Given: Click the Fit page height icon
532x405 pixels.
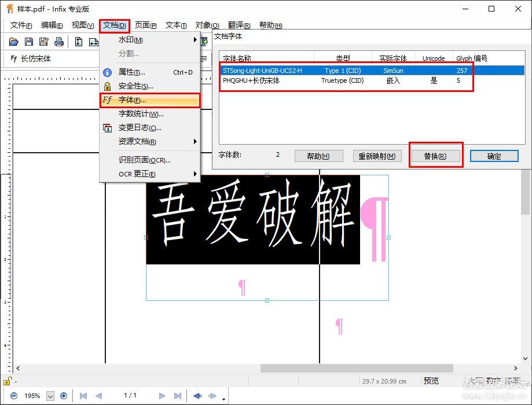Looking at the screenshot, I should [78, 42].
